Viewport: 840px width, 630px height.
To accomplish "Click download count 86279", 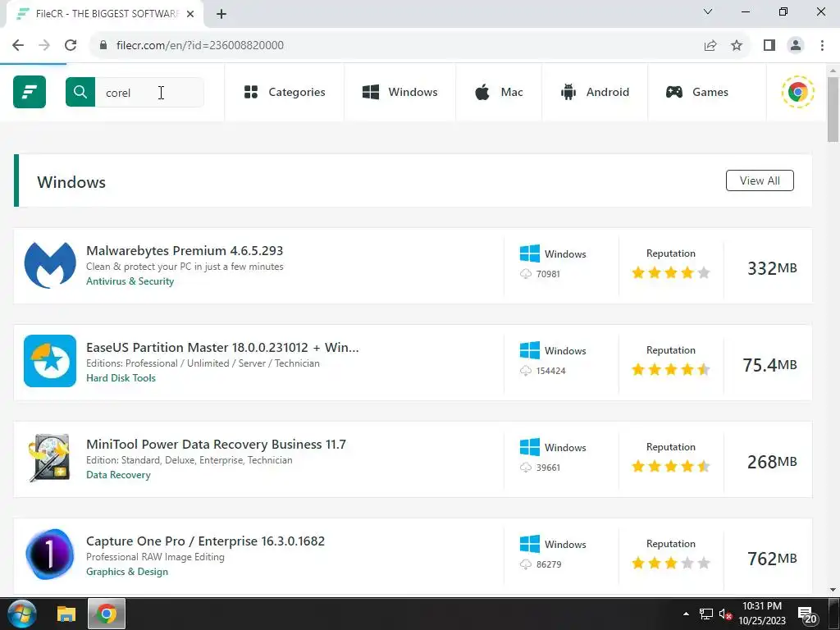I will point(549,564).
